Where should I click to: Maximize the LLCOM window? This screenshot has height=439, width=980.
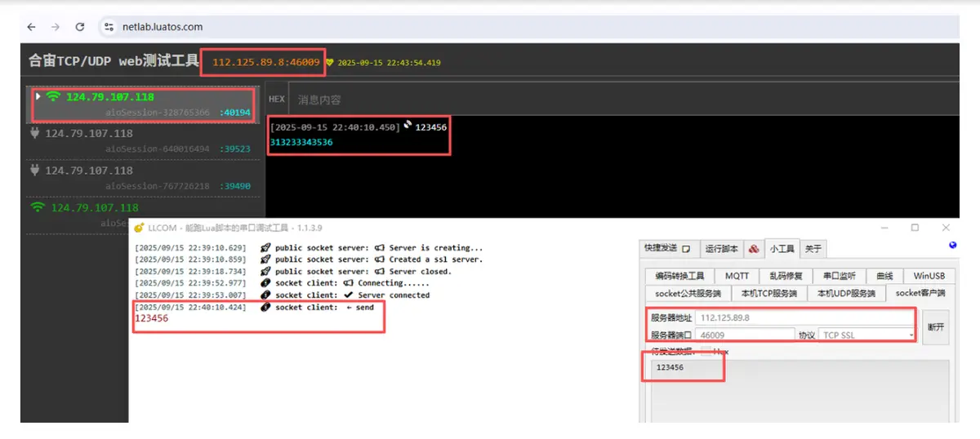(x=915, y=228)
